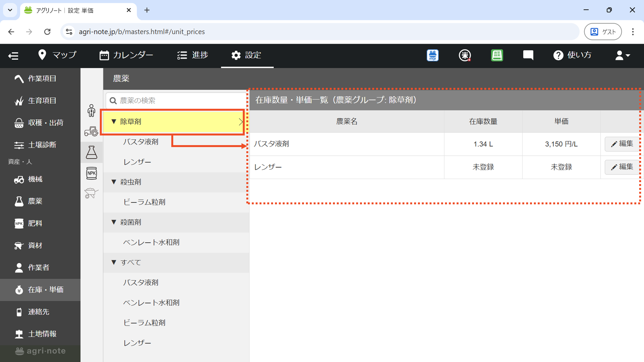This screenshot has width=644, height=362.
Task: Select レンザー under 除草剤
Action: tap(137, 162)
